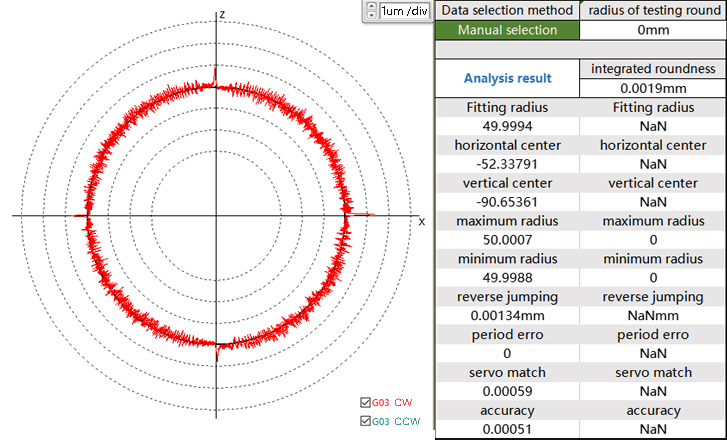This screenshot has width=727, height=440.
Task: Select the 0.00134mm reverse jumping value
Action: (x=507, y=316)
